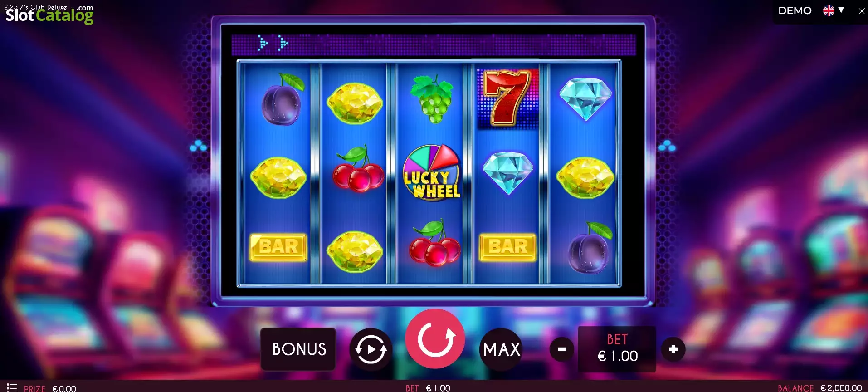Click the diamond symbol in the fifth reel
868x392 pixels.
click(x=585, y=98)
